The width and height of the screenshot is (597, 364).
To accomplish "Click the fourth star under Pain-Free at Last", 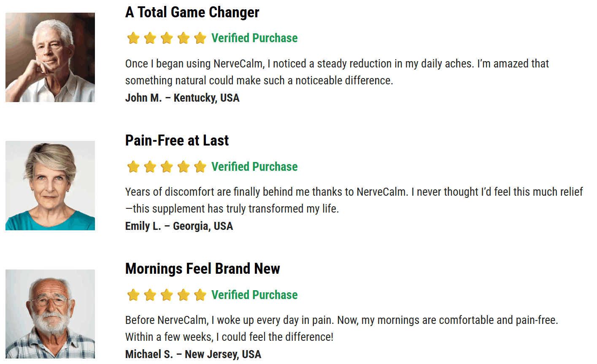I will (x=184, y=167).
